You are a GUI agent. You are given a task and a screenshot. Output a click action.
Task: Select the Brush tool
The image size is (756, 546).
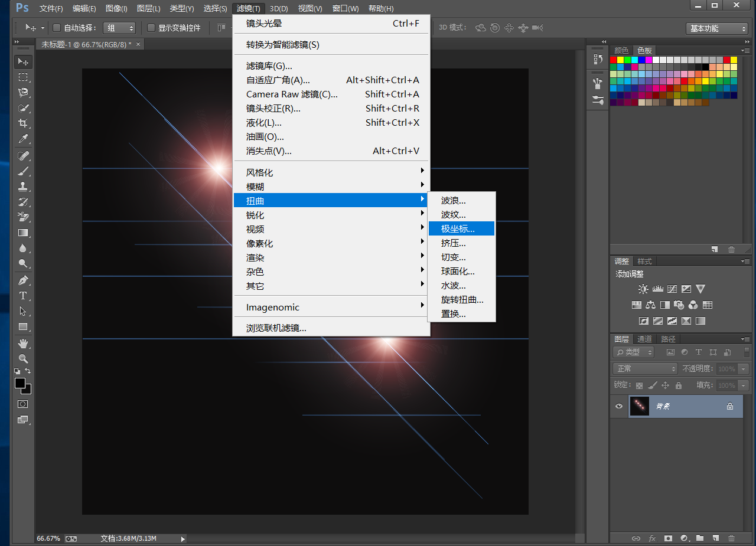click(x=23, y=172)
